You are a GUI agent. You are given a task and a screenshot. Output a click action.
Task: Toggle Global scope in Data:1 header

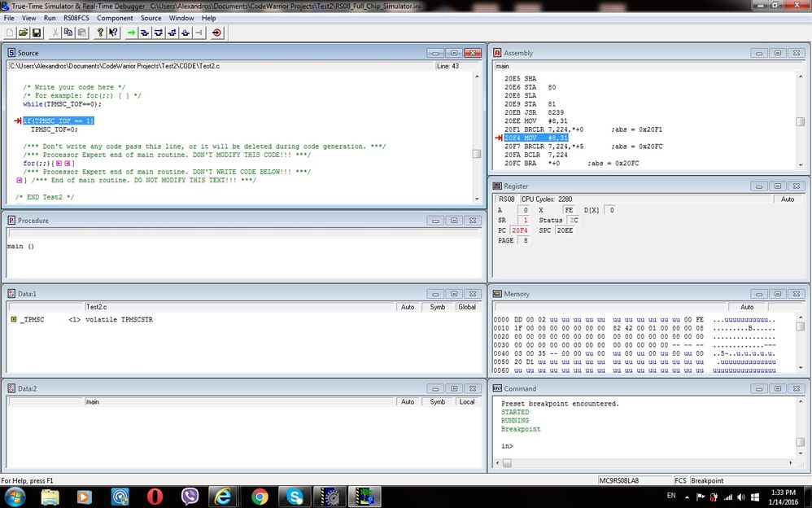(x=467, y=307)
